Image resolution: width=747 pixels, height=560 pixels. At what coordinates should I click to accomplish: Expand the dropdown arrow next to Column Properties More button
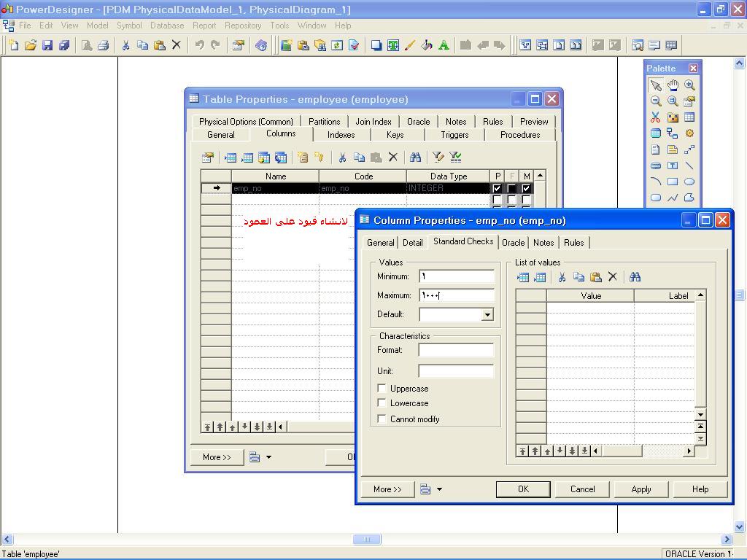pos(439,489)
